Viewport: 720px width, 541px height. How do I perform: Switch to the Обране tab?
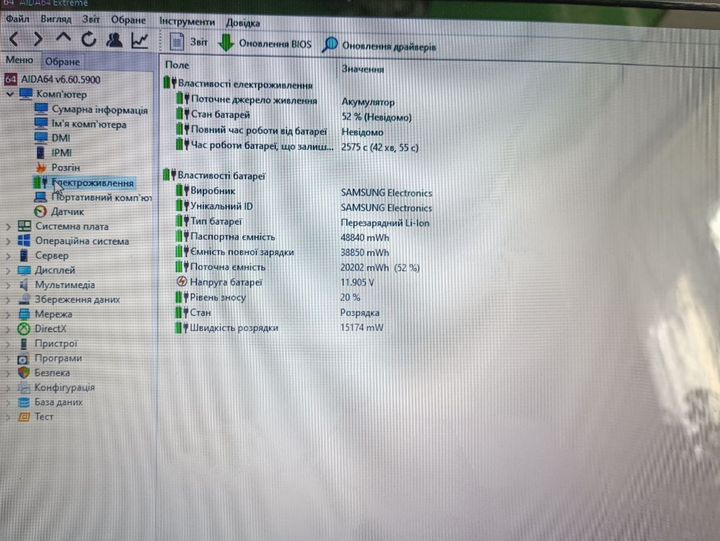click(x=62, y=62)
